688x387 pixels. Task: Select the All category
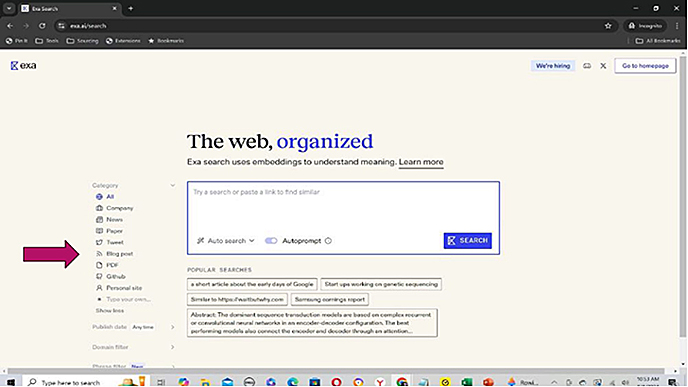105,197
